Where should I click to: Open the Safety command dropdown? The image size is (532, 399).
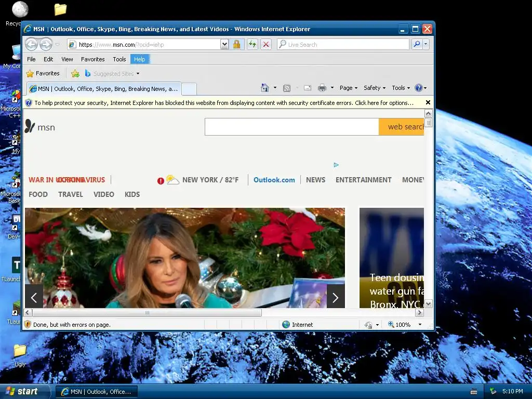click(x=374, y=88)
